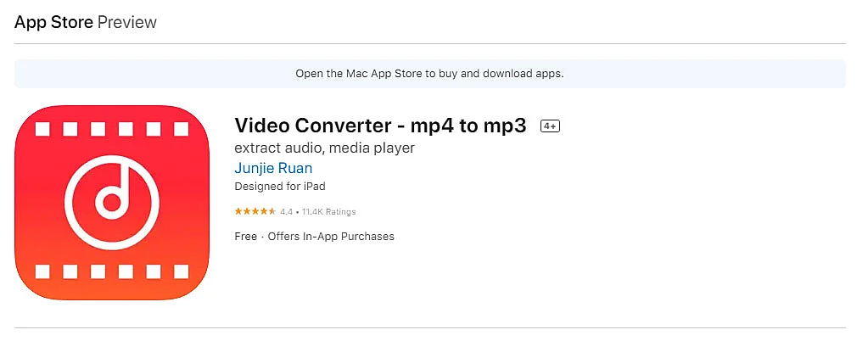Screen dimensions: 868x341
Task: Click the bottom-left film hole in app icon
Action: [43, 271]
